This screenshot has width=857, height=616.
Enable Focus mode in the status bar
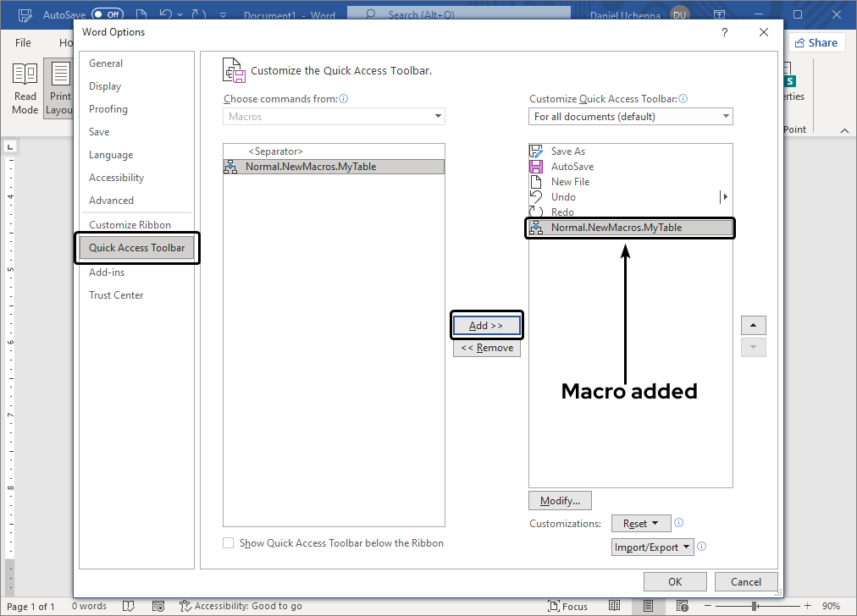[x=567, y=606]
